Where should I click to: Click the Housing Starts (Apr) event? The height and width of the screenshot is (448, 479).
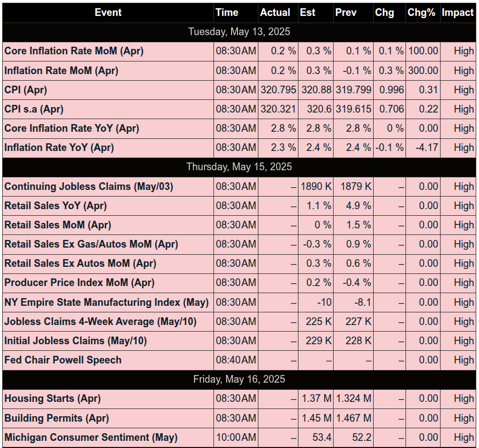[53, 399]
